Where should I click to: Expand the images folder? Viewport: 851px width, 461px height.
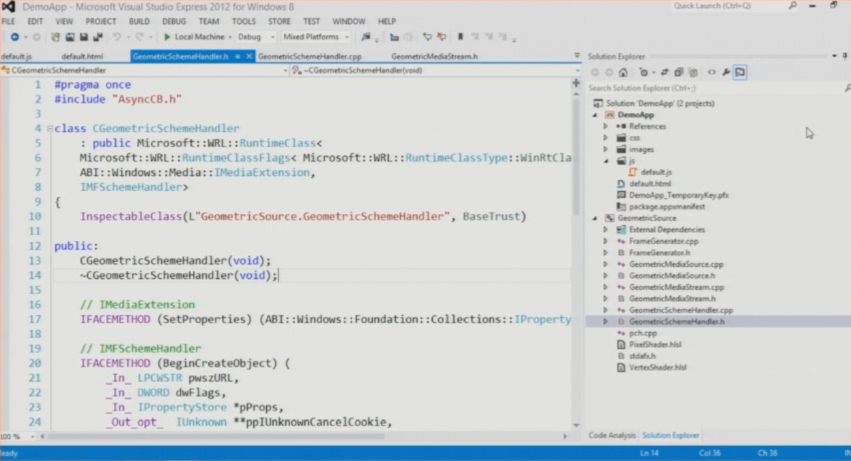pos(606,149)
